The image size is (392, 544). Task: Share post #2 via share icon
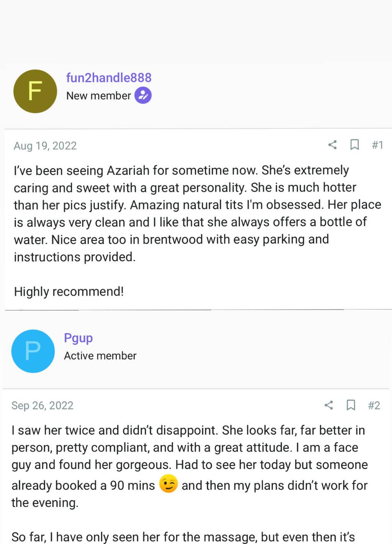pos(328,405)
